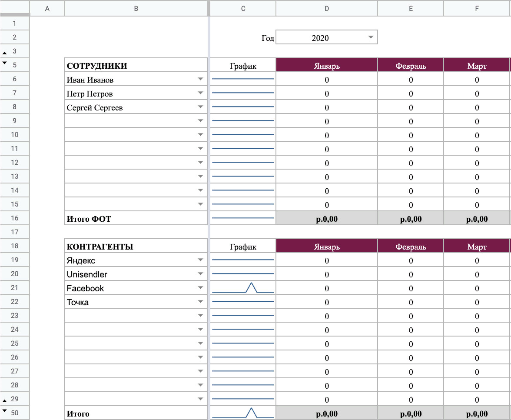The image size is (511, 420).
Task: Select column C header
Action: point(243,9)
